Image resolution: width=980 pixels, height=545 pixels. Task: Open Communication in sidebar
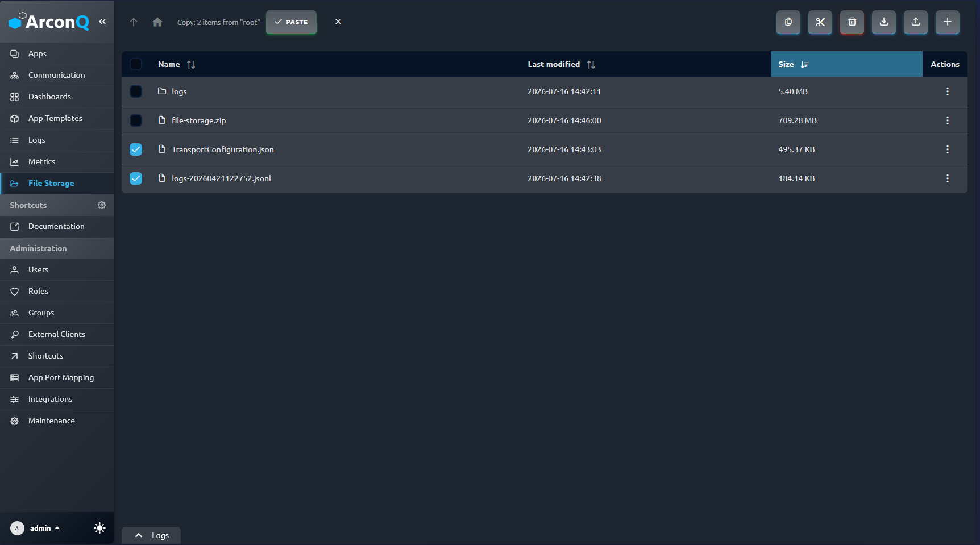coord(57,75)
